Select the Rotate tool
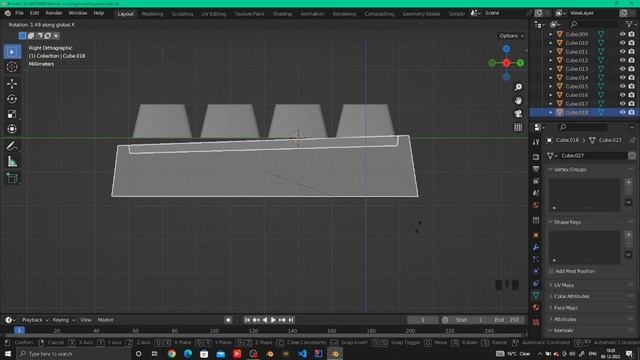Viewport: 640px width, 360px height. (x=12, y=99)
